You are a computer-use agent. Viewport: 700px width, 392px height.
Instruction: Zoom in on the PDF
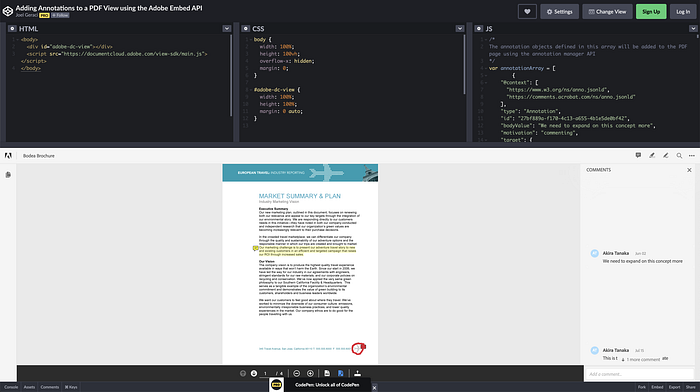pyautogui.click(x=310, y=373)
